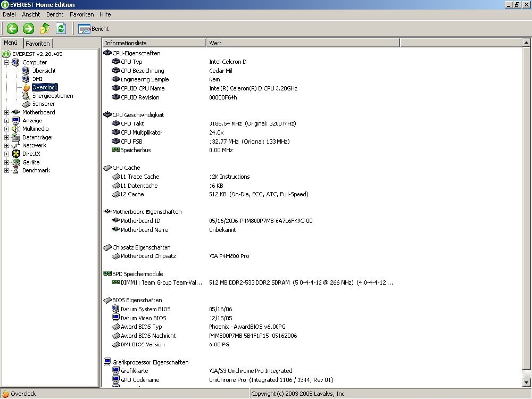
Task: Click the up-level arrow toolbar icon
Action: (45, 29)
